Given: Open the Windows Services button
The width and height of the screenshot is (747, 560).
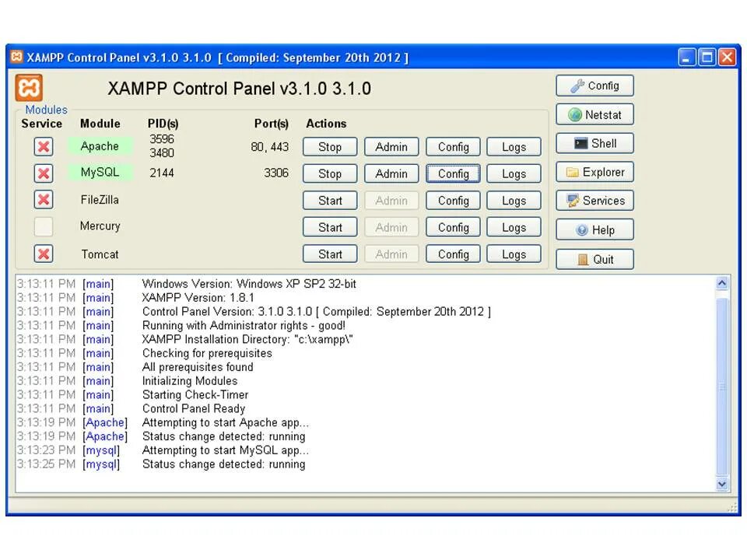Looking at the screenshot, I should (594, 201).
